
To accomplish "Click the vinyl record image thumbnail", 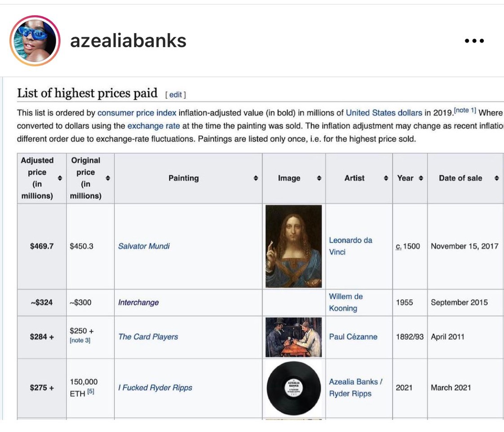I will coord(294,388).
